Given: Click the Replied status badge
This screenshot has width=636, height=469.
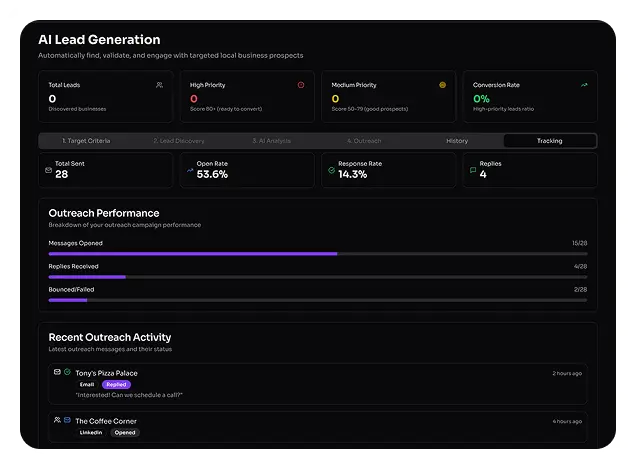Looking at the screenshot, I should point(116,384).
